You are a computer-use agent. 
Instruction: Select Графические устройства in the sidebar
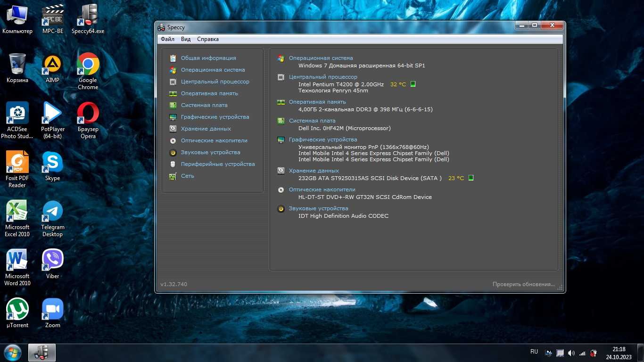tap(215, 117)
